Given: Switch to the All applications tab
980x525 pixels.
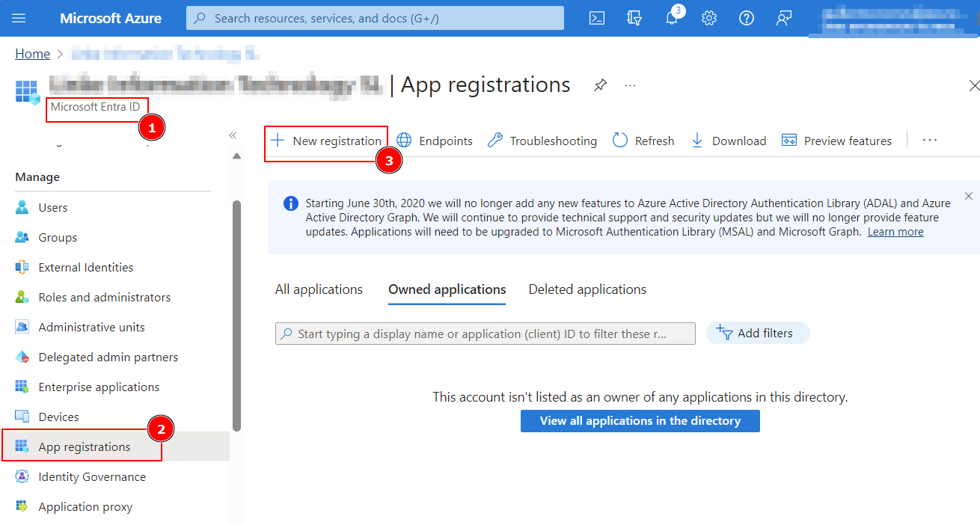Looking at the screenshot, I should pyautogui.click(x=319, y=289).
